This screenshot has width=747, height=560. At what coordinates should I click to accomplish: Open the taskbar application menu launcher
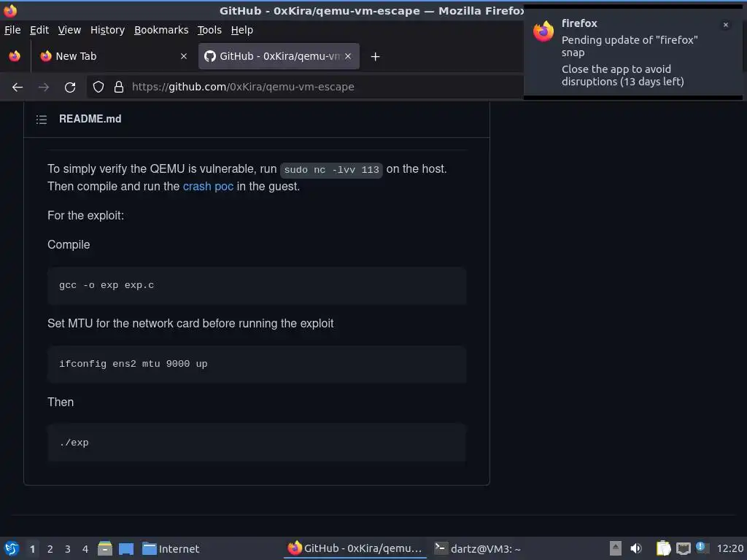click(x=12, y=548)
